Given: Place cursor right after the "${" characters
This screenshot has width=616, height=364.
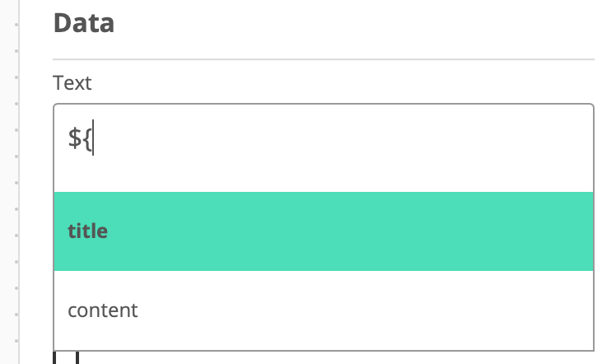Looking at the screenshot, I should coord(94,138).
